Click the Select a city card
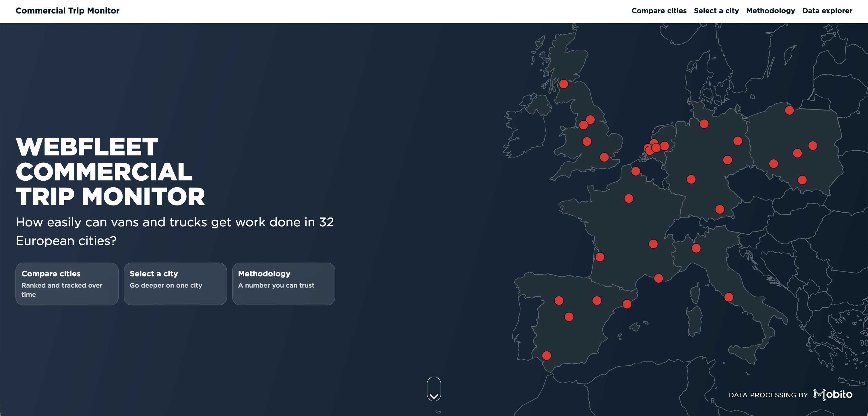The height and width of the screenshot is (416, 868). [x=175, y=284]
